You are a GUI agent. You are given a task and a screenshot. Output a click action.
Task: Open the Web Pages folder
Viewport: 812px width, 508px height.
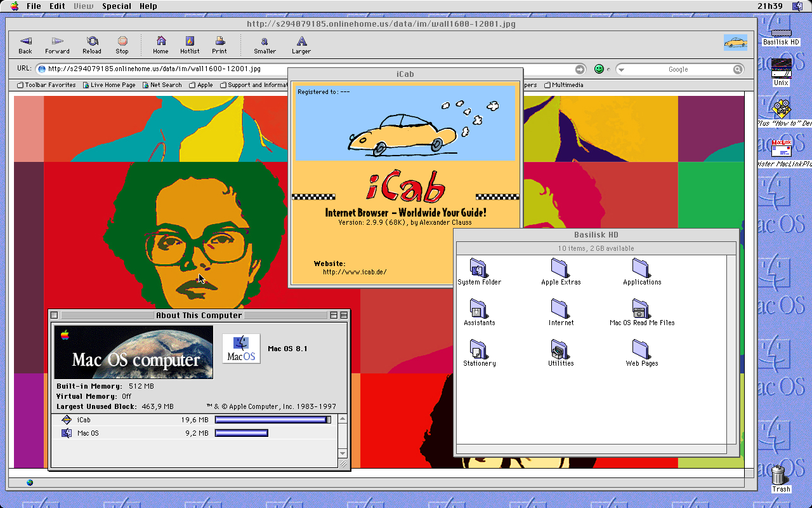coord(642,353)
